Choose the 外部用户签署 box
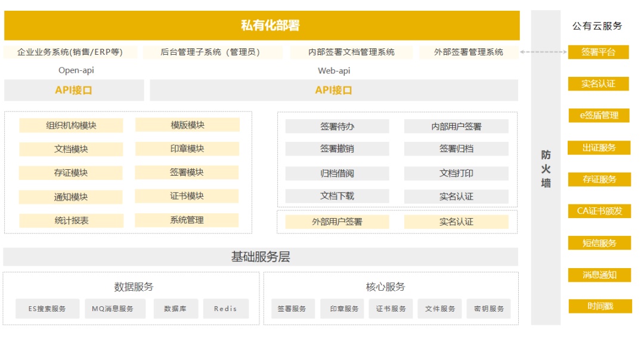Image resolution: width=644 pixels, height=339 pixels. 337,222
